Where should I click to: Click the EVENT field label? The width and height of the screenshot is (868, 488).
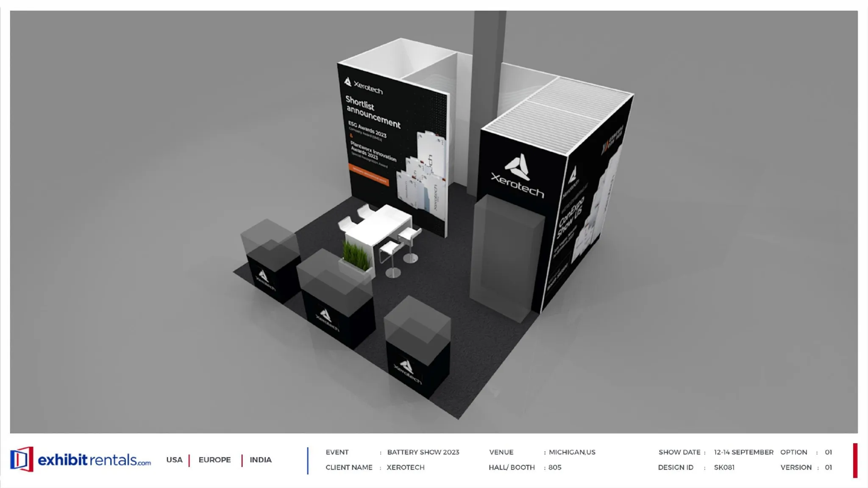[x=337, y=452]
